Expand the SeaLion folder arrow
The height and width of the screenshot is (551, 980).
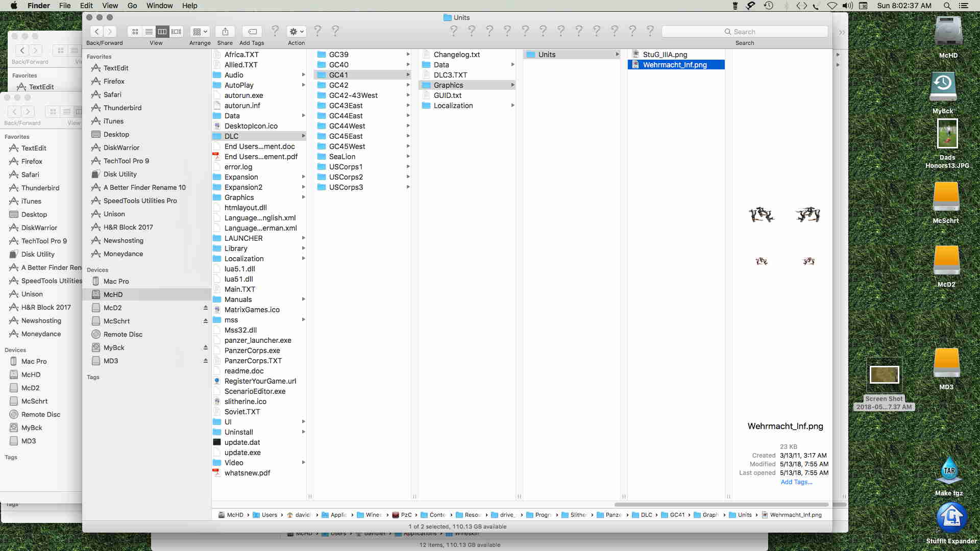[408, 157]
